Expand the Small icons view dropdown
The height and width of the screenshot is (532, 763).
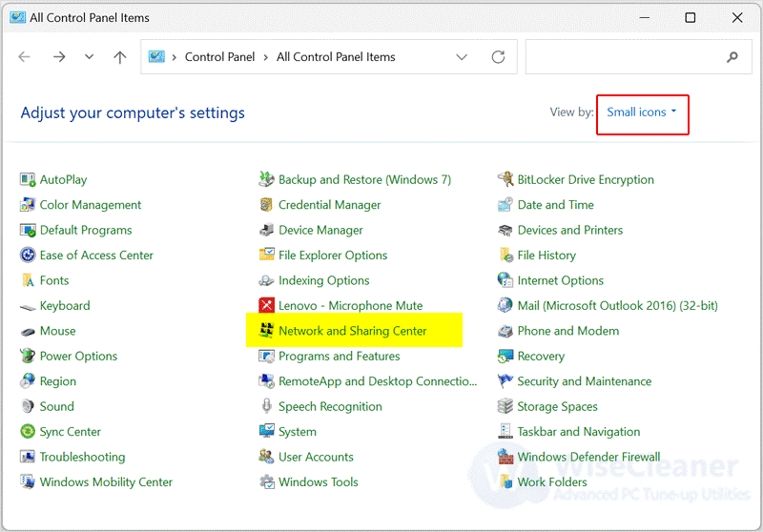click(641, 112)
